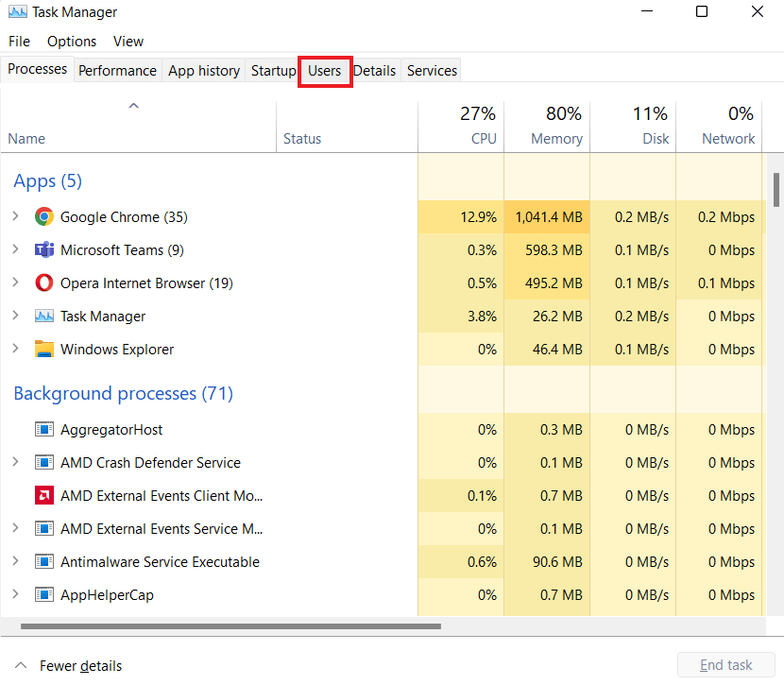Click Chrome's 1,041.4 MB memory value
This screenshot has height=685, width=784.
(x=547, y=217)
